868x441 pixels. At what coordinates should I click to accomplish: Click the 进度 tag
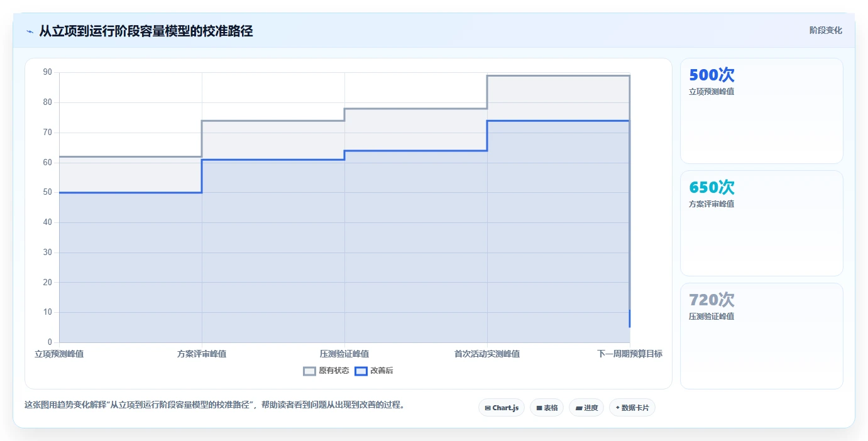tap(586, 408)
